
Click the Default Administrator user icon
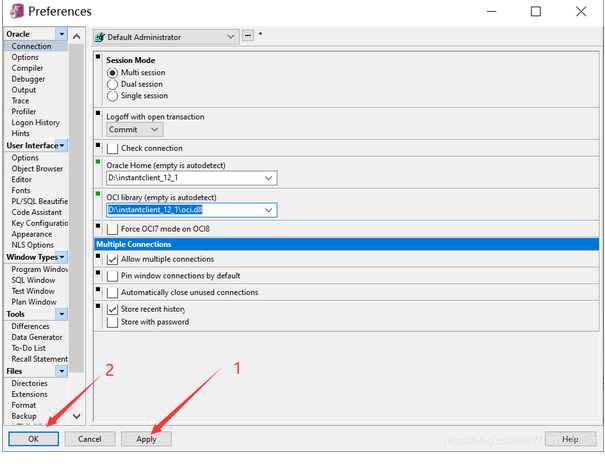(100, 37)
